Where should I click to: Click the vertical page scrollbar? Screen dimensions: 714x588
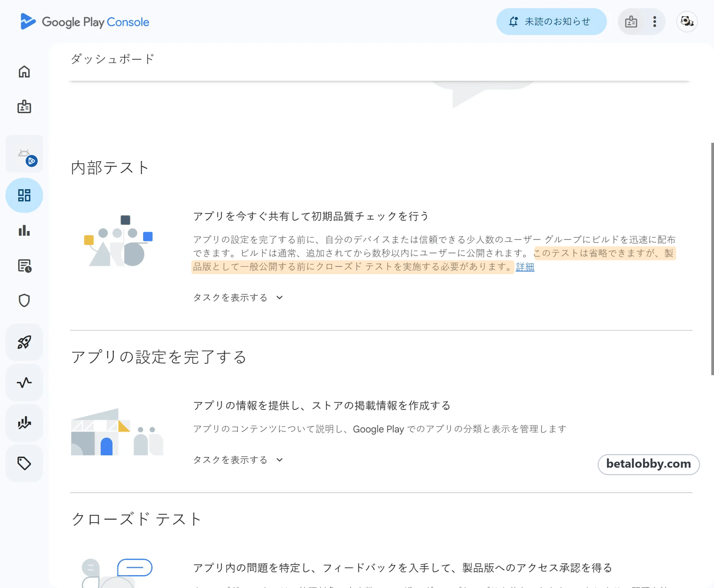point(712,259)
